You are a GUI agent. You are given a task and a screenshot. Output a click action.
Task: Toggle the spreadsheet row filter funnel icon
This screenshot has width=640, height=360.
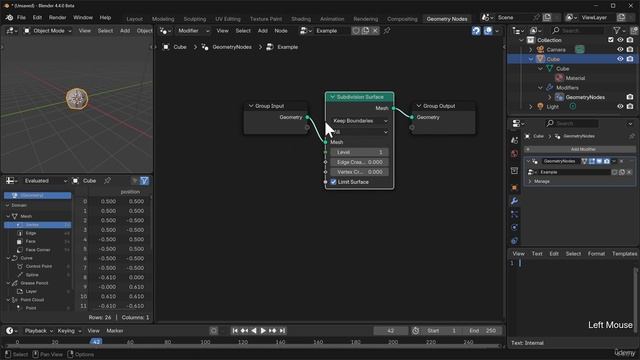click(144, 180)
